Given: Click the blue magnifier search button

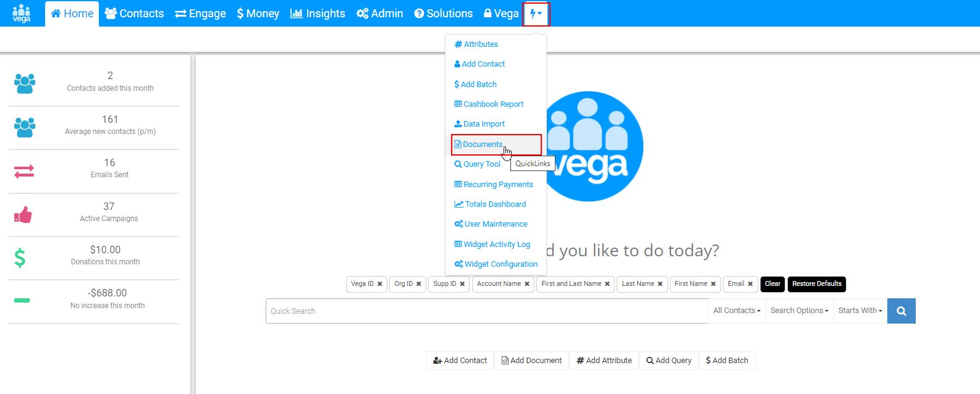Looking at the screenshot, I should 902,311.
